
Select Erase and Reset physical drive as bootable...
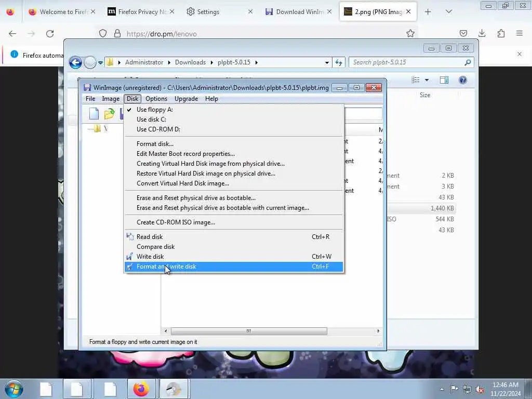(233, 198)
